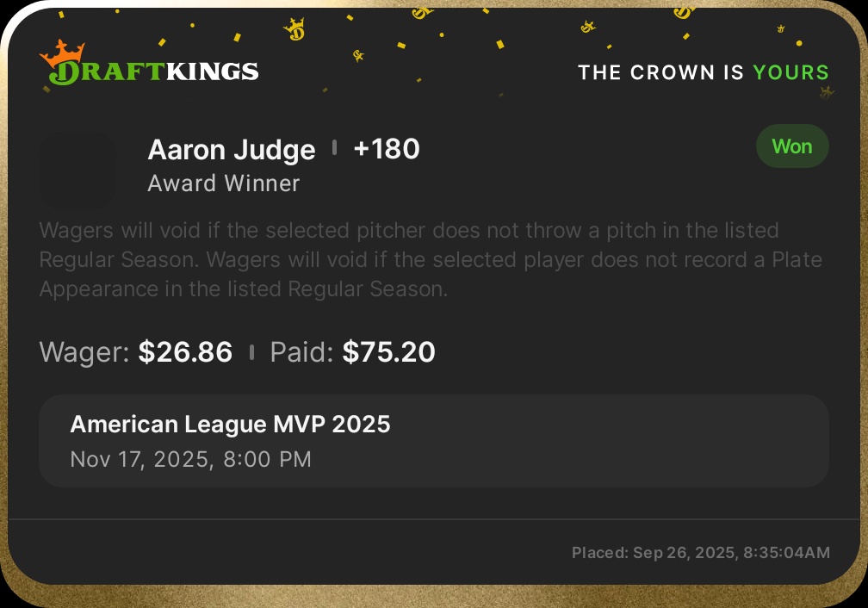
Task: Click the DraftKings logo
Action: [150, 71]
